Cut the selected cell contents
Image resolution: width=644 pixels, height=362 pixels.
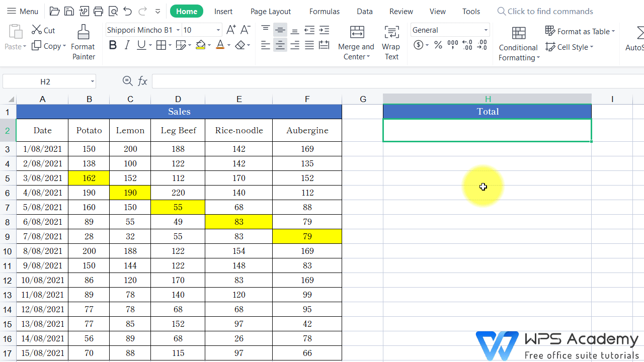pyautogui.click(x=43, y=30)
